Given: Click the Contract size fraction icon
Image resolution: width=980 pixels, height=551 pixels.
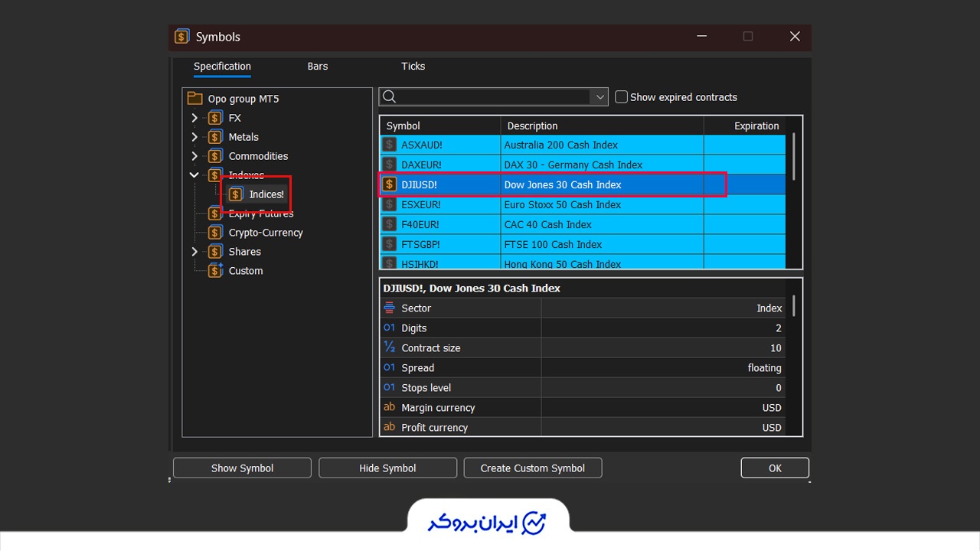Looking at the screenshot, I should coord(389,347).
